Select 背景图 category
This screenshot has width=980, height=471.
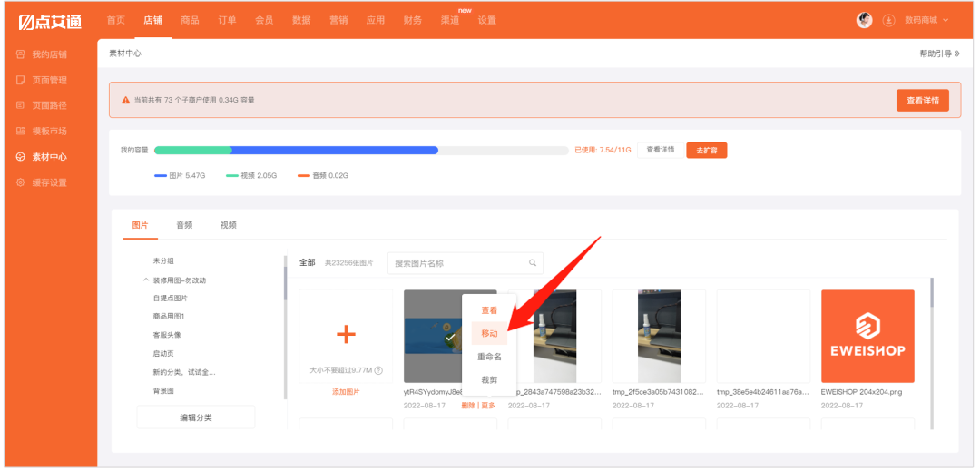click(x=163, y=390)
